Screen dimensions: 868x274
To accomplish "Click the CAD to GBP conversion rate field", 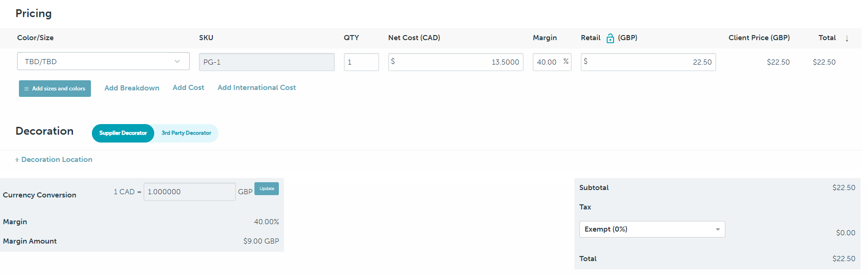I will pyautogui.click(x=189, y=192).
